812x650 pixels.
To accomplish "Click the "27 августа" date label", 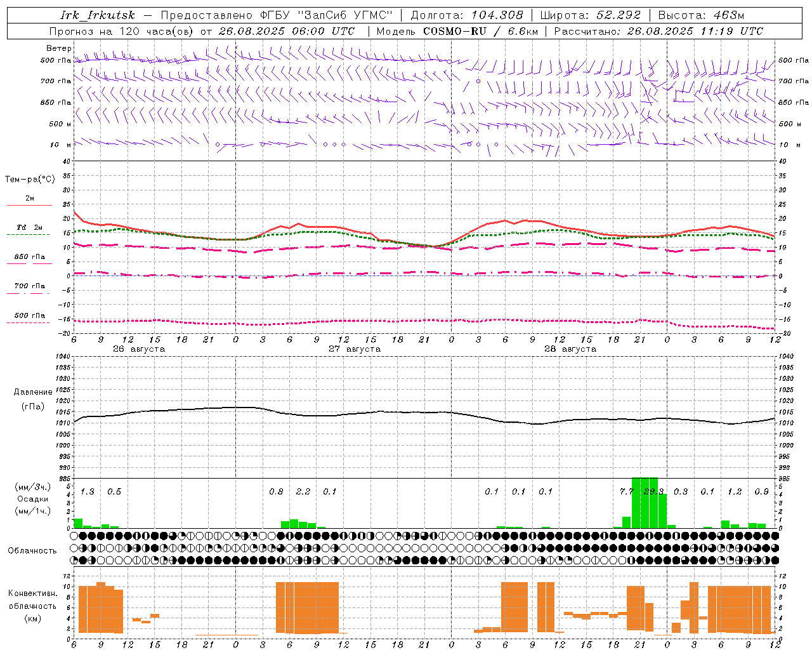I will [355, 349].
